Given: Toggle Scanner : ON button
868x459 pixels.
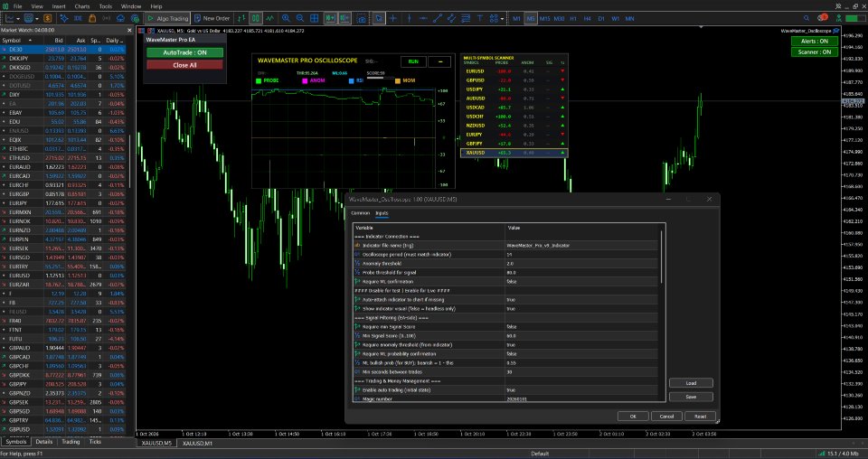Looking at the screenshot, I should [x=815, y=52].
